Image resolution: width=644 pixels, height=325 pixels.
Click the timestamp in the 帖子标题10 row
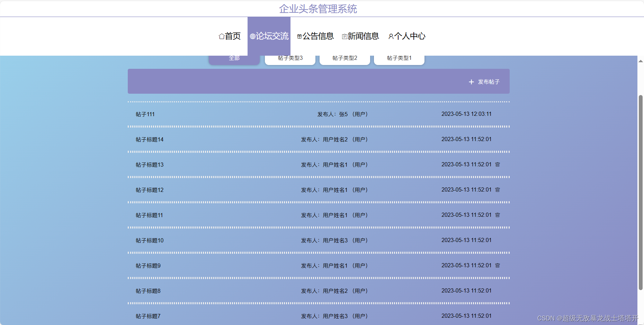pos(466,240)
